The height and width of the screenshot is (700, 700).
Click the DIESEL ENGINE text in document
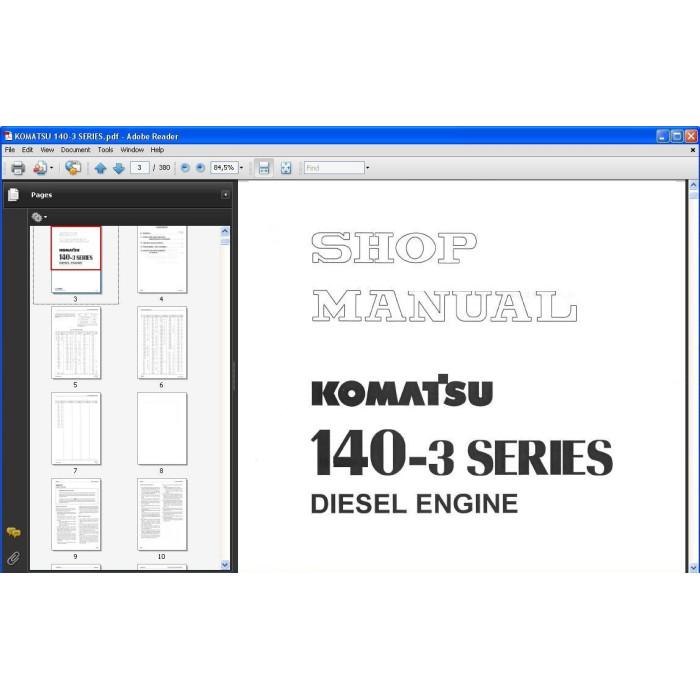coord(414,504)
